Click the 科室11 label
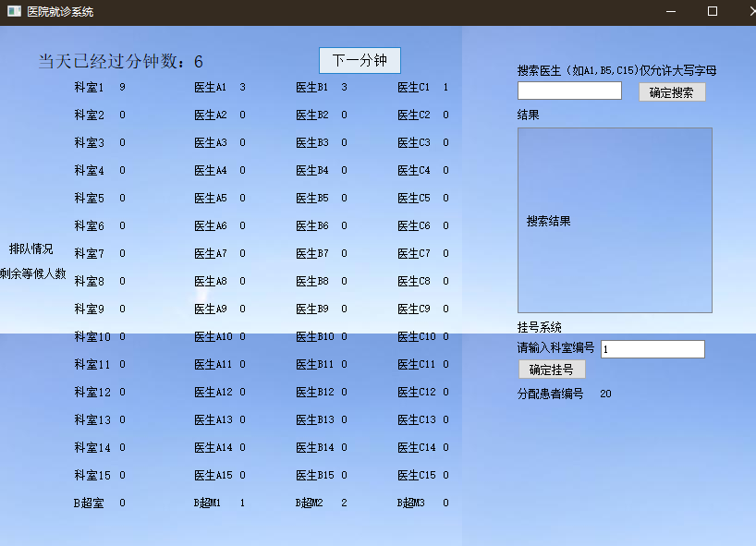The width and height of the screenshot is (756, 546). click(x=92, y=364)
